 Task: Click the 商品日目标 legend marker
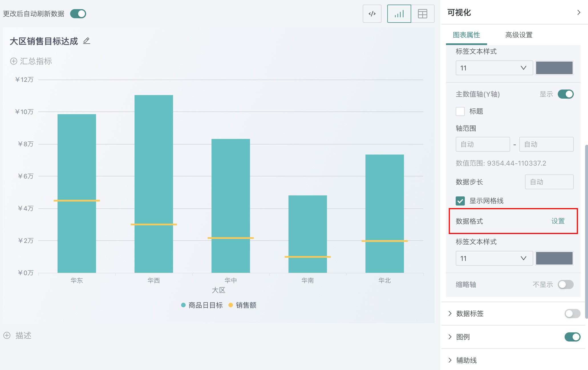[183, 305]
